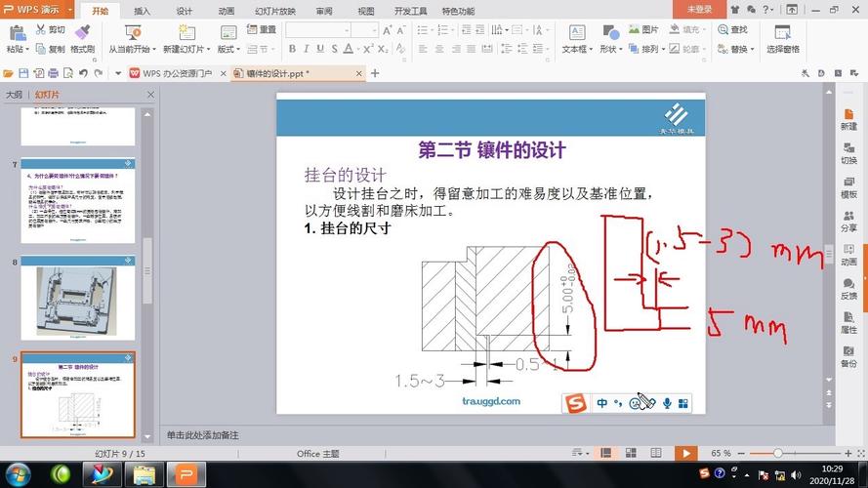Create a new slide (新建幻灯片)

(x=186, y=39)
